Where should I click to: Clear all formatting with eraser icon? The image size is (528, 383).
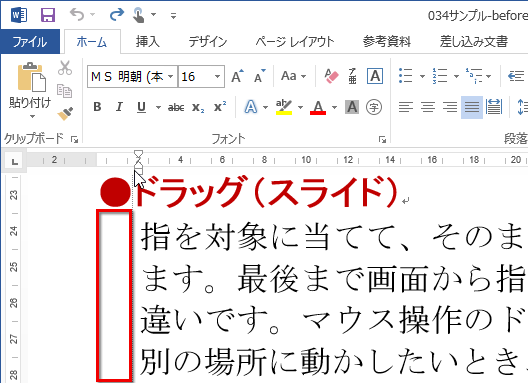click(x=331, y=76)
